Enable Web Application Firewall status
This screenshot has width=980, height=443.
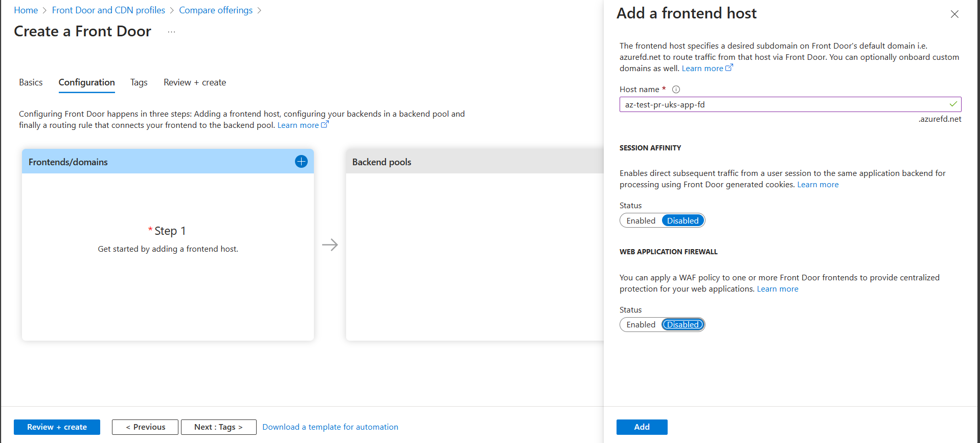(x=641, y=325)
